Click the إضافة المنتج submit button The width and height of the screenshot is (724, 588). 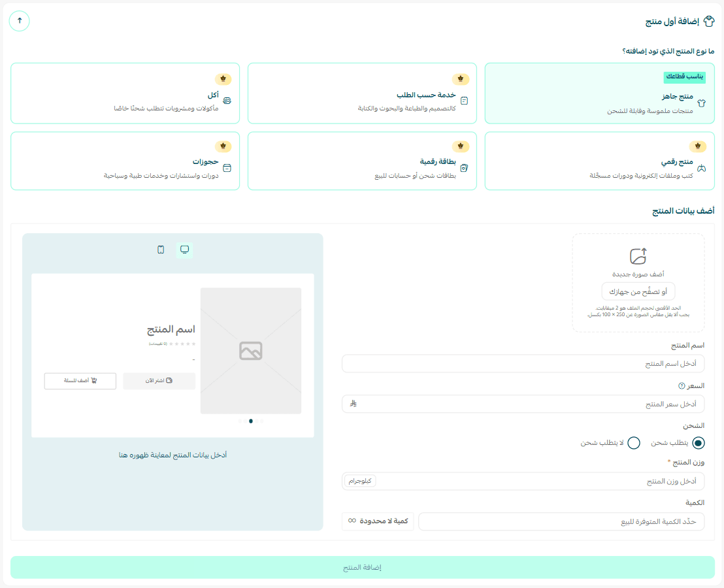(x=363, y=567)
